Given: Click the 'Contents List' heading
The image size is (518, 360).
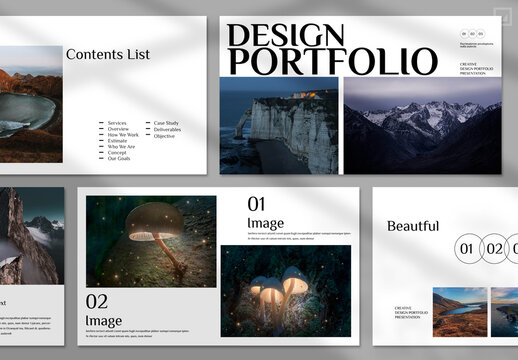Looking at the screenshot, I should pyautogui.click(x=108, y=54).
